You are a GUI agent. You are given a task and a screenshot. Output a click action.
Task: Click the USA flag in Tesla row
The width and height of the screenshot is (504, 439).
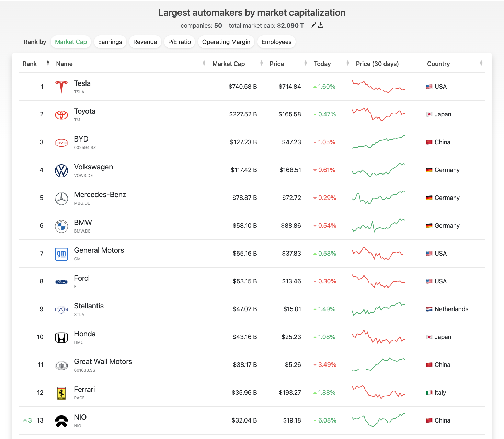(x=429, y=87)
